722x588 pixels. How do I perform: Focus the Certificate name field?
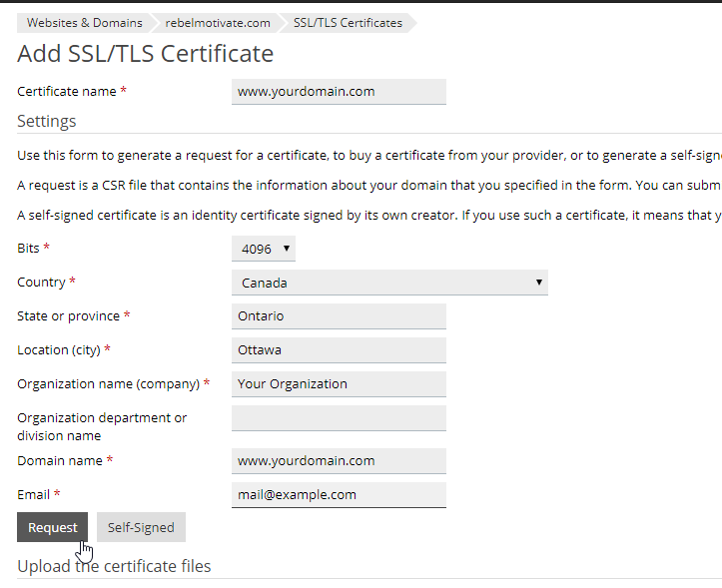coord(339,92)
